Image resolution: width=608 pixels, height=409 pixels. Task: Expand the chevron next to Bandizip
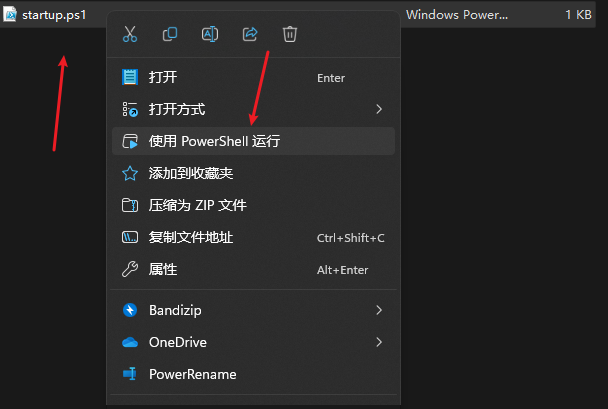(379, 310)
